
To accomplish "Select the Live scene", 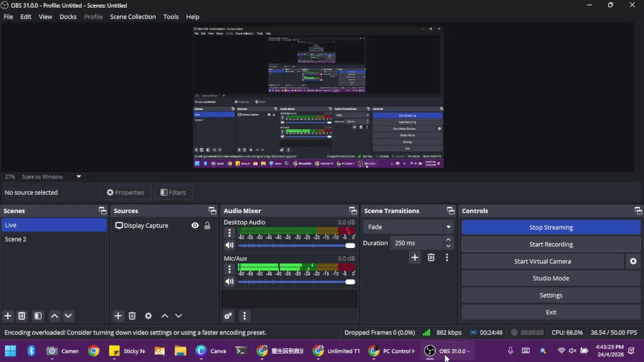I will [x=53, y=225].
